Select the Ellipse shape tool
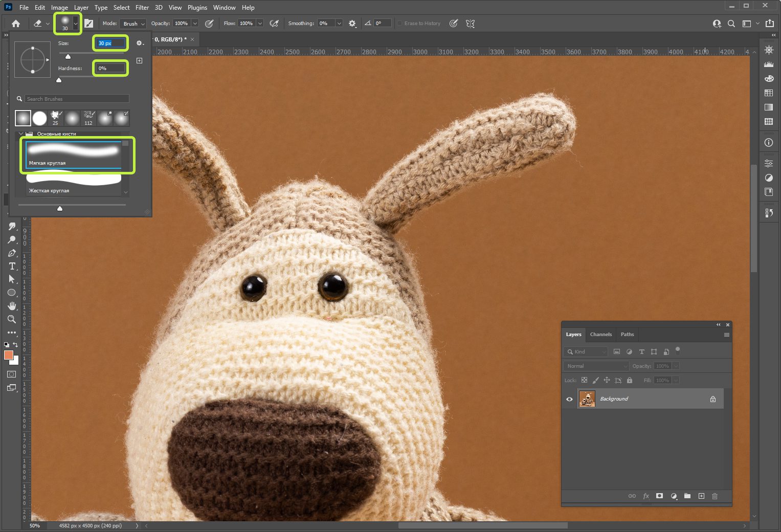The height and width of the screenshot is (532, 781). (12, 293)
